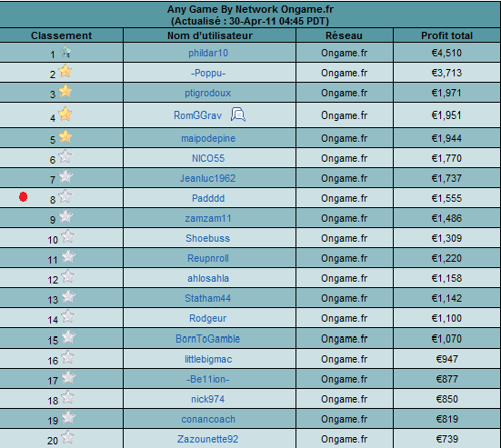The width and height of the screenshot is (501, 448).
Task: Open littlebigmac's player page
Action: click(208, 359)
